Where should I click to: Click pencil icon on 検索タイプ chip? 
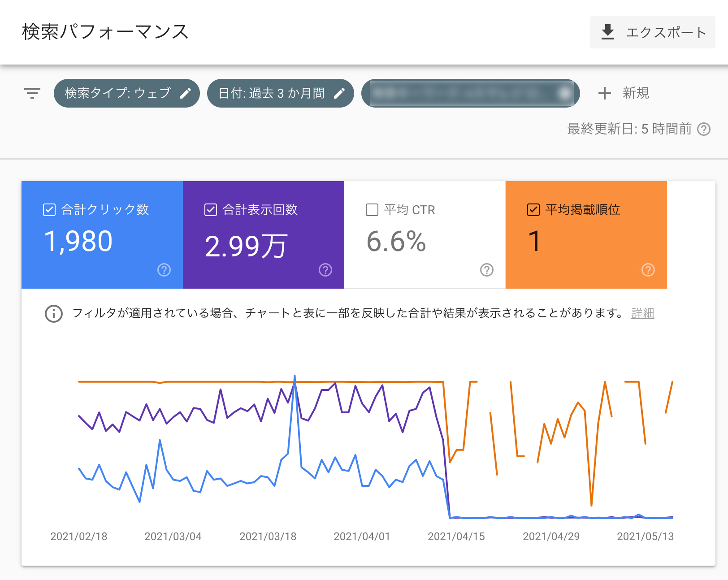[x=185, y=93]
